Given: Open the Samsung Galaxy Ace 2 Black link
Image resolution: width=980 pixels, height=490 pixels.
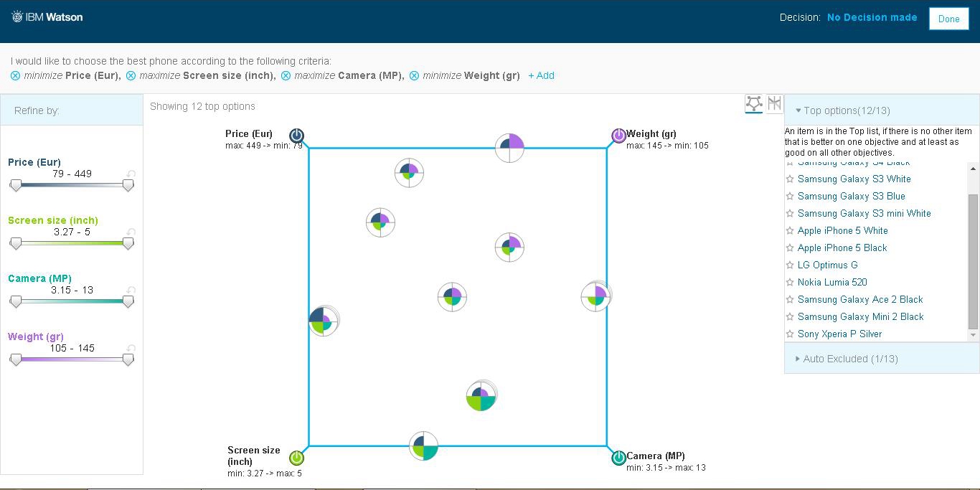Looking at the screenshot, I should (860, 300).
